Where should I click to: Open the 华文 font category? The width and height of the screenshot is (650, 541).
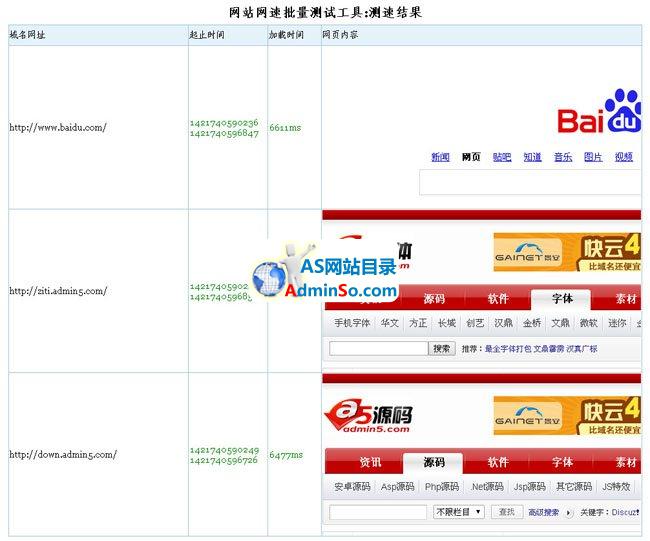pos(390,323)
